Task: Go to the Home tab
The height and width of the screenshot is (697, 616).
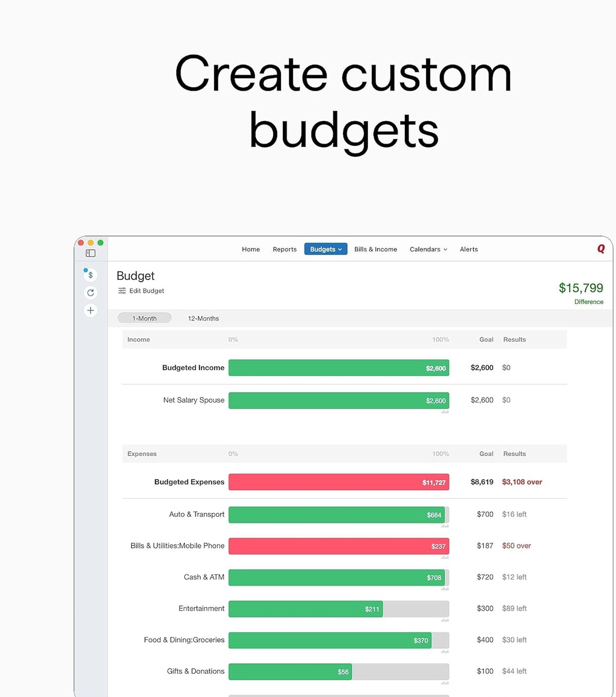Action: [251, 249]
